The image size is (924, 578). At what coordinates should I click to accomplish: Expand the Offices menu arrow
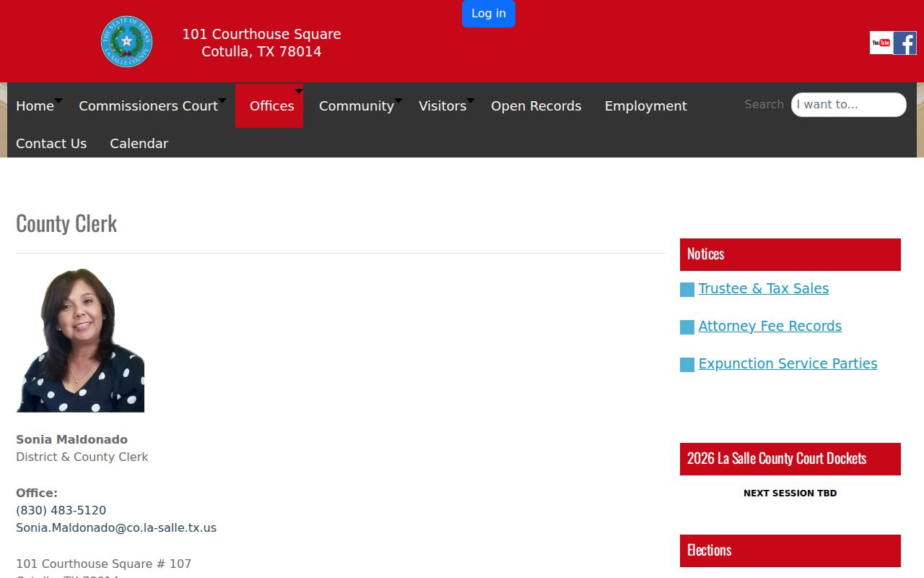click(x=299, y=91)
